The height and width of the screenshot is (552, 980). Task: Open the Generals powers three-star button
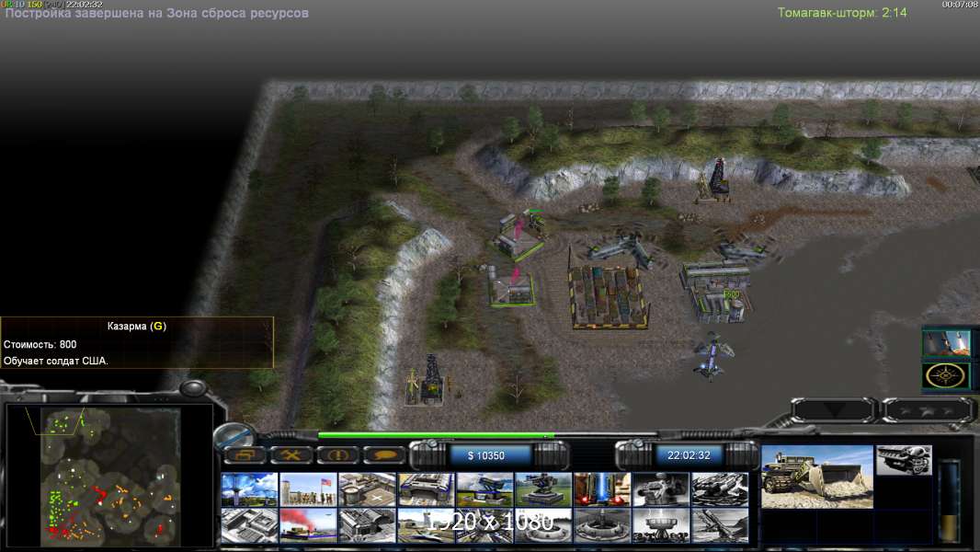pos(928,410)
